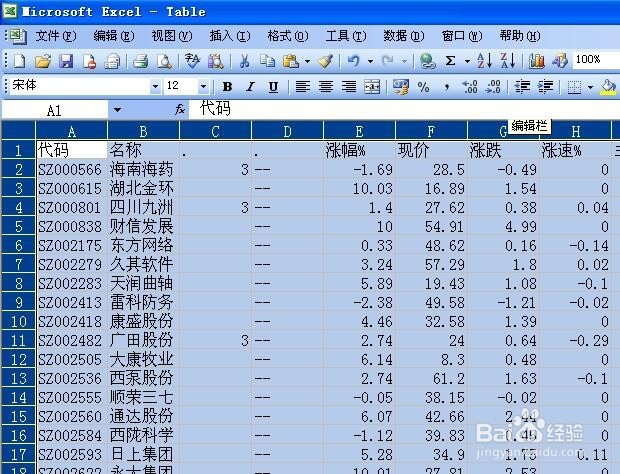The height and width of the screenshot is (474, 620).
Task: Sort ascending A to Z
Action: (484, 61)
